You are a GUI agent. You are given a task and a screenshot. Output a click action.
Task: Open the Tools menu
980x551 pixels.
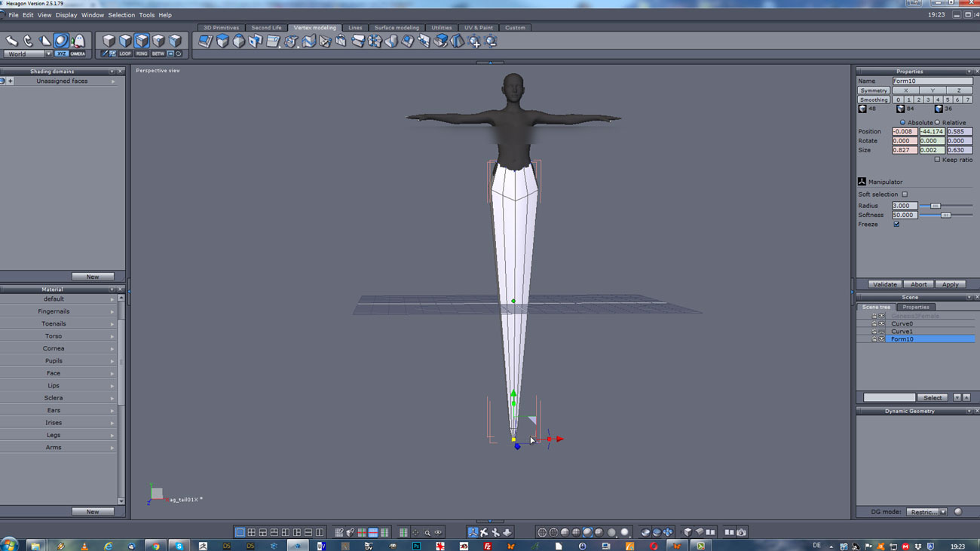(146, 15)
